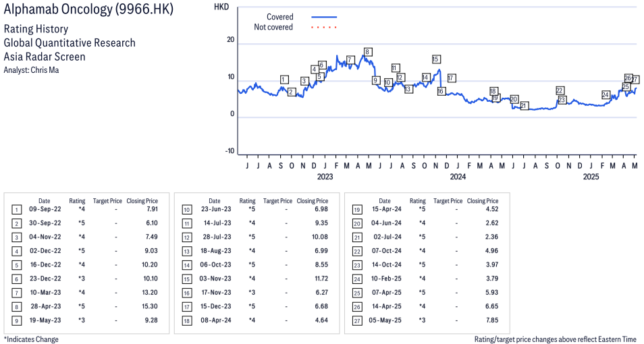The width and height of the screenshot is (644, 344).
Task: Click the date 09-Sep-22
Action: tap(45, 209)
